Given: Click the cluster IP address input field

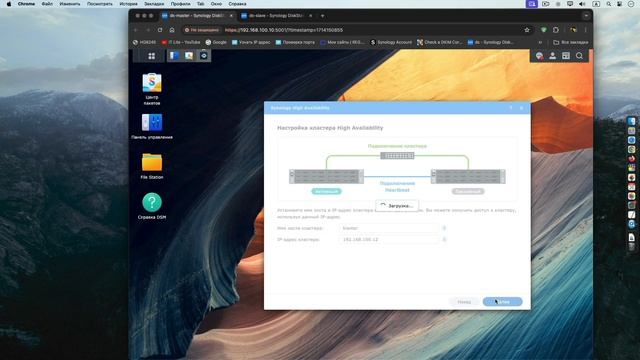Looking at the screenshot, I should point(389,240).
